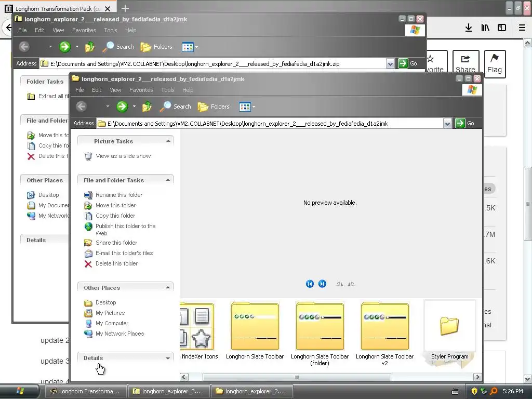Open Edit menu in front explorer window
Image resolution: width=532 pixels, height=399 pixels.
point(97,90)
